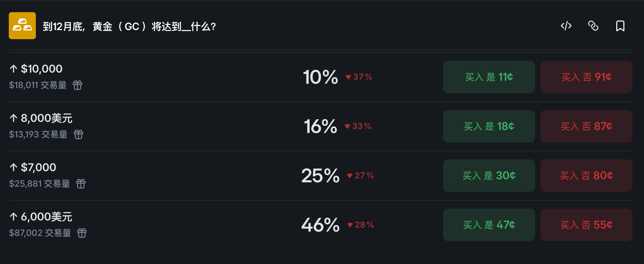644x264 pixels.
Task: Click the rewards gift icon for $10,000
Action: [x=77, y=85]
